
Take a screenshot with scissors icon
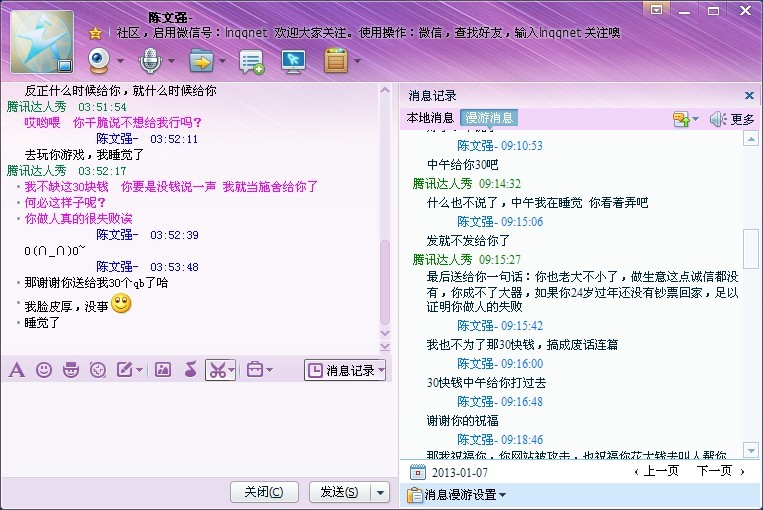[x=217, y=371]
